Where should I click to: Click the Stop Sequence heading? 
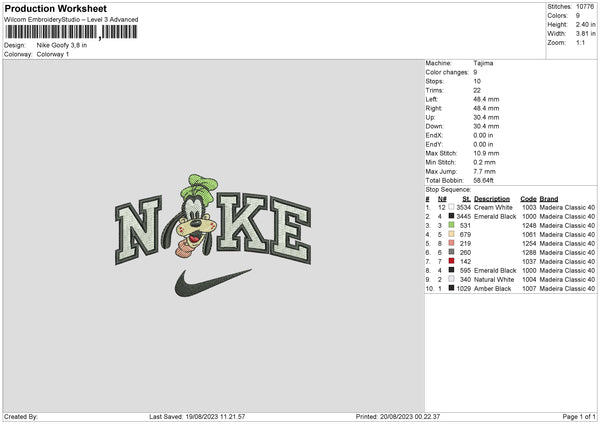point(448,189)
